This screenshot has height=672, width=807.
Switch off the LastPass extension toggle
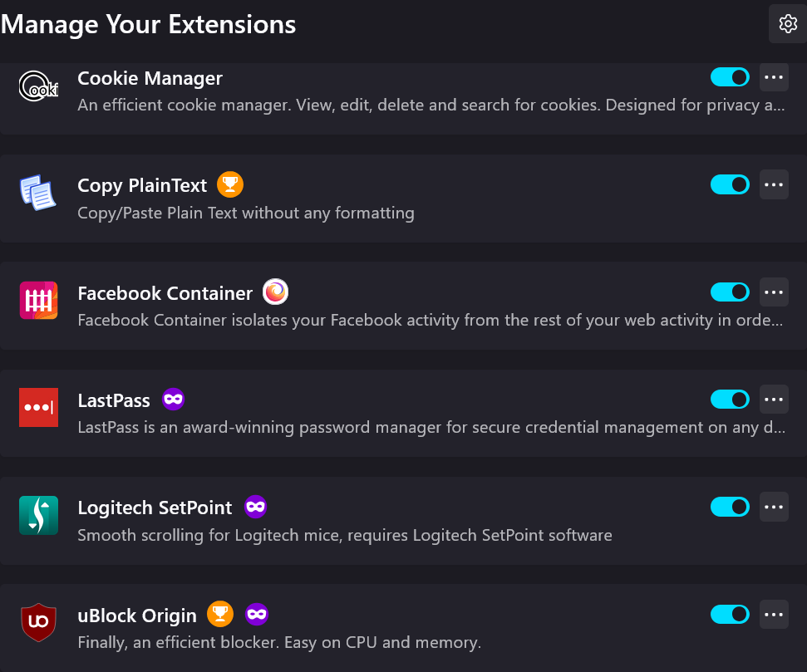click(x=730, y=400)
